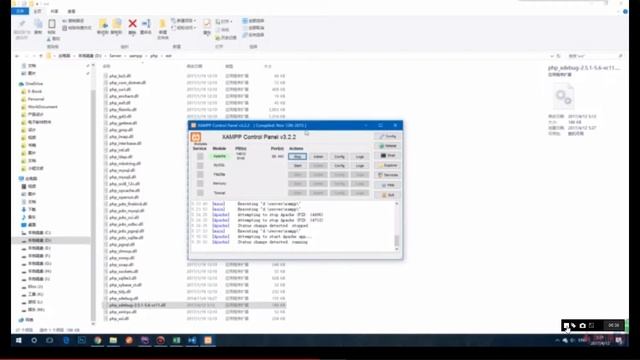This screenshot has width=640, height=360.
Task: Open the address bar history dropdown
Action: [552, 56]
